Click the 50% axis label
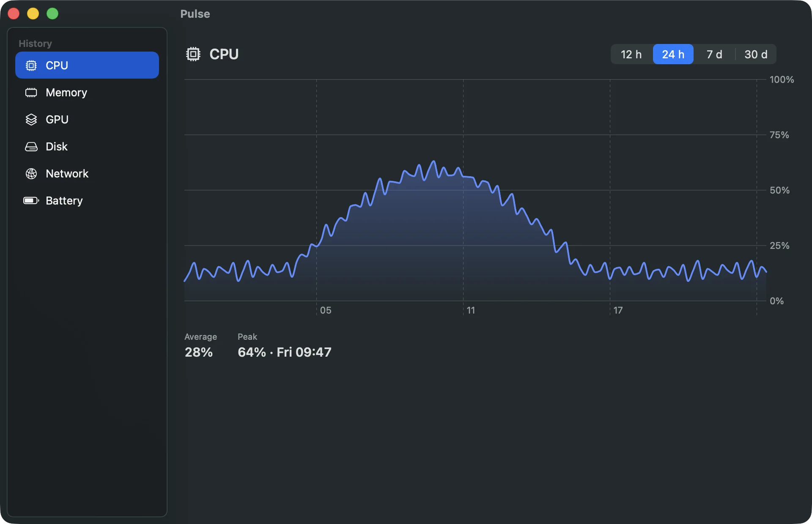The image size is (812, 524). point(779,190)
